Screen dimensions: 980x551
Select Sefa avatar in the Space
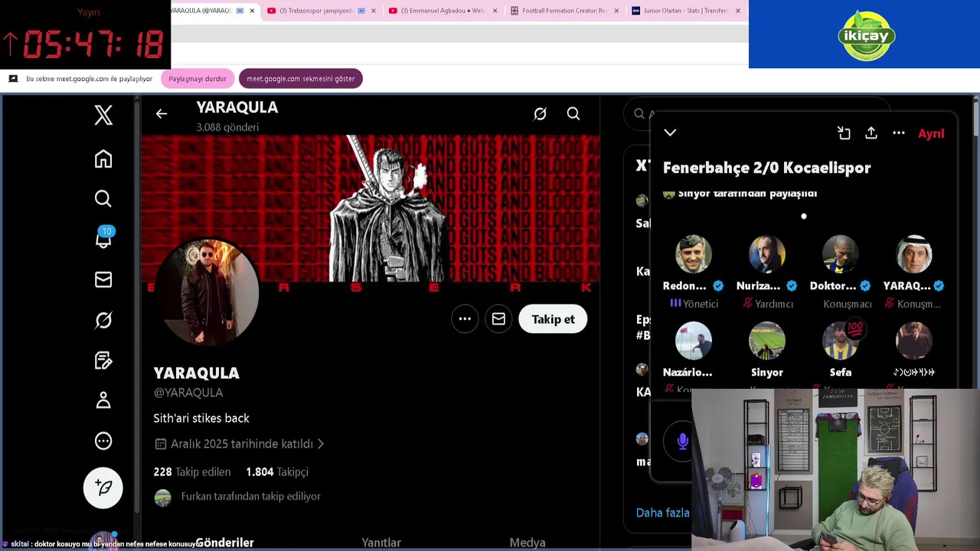tap(841, 341)
